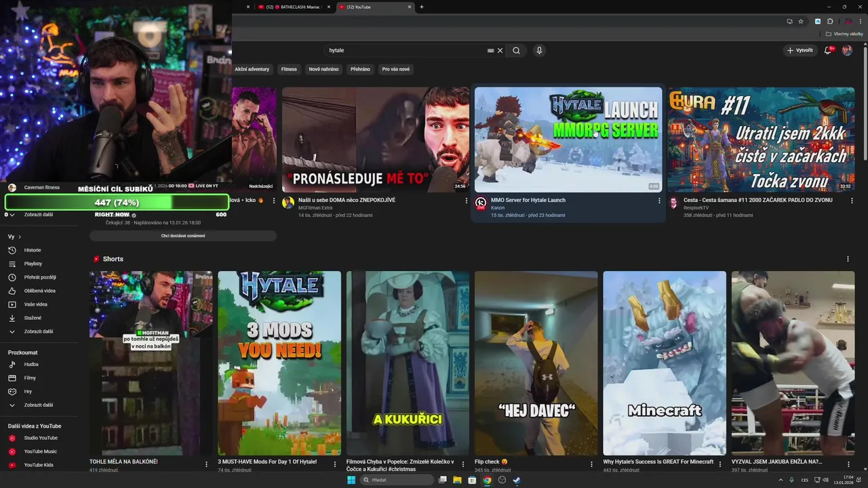The width and height of the screenshot is (868, 488).
Task: Open options for Why Hytale's Success Is GREAT short
Action: pyautogui.click(x=720, y=464)
